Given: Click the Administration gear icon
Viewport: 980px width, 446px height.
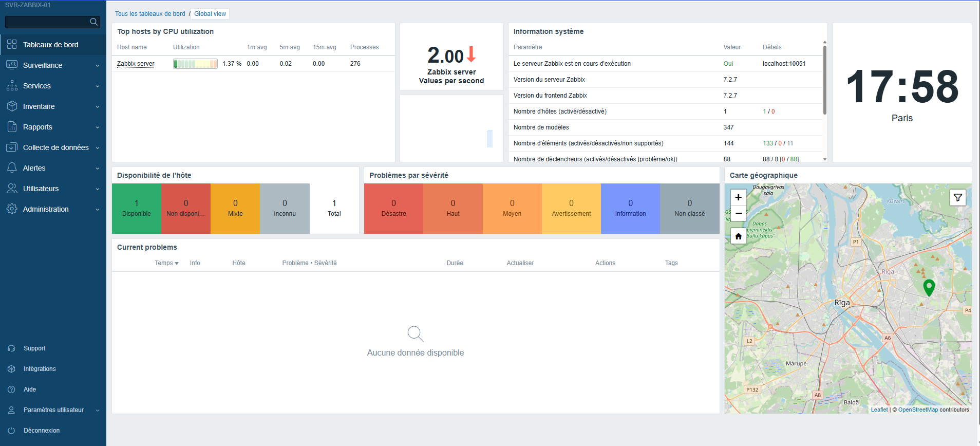Looking at the screenshot, I should click(12, 209).
